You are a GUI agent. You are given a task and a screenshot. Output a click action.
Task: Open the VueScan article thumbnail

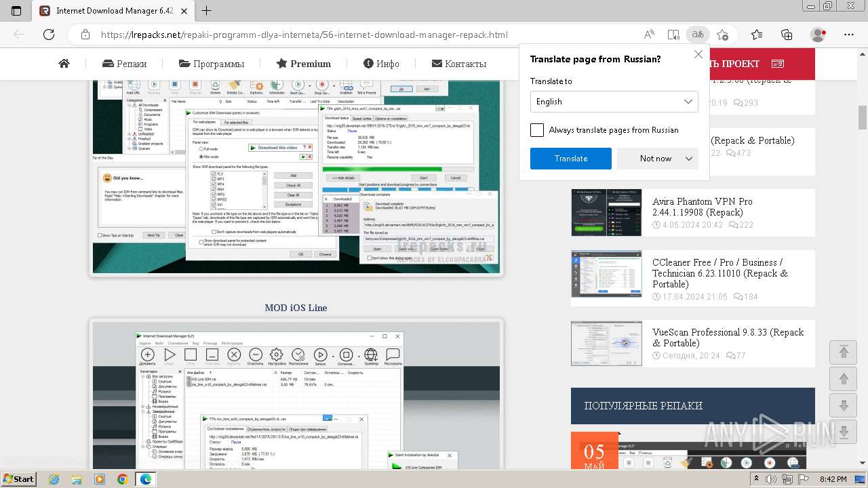click(606, 344)
